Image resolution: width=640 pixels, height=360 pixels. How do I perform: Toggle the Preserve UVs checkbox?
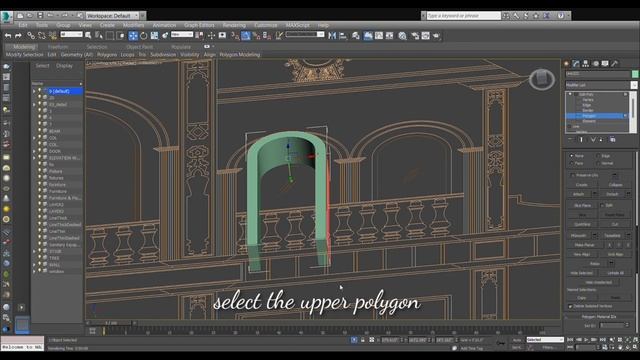pos(572,175)
